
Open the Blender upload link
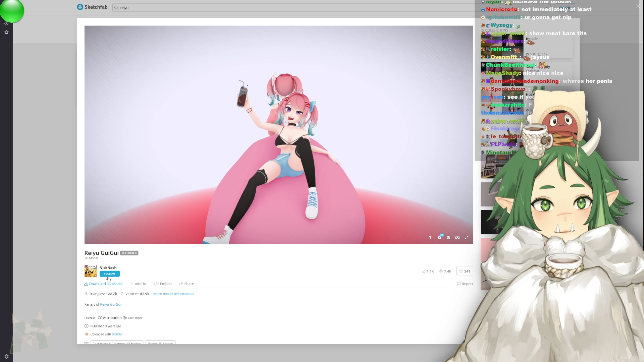point(117,335)
